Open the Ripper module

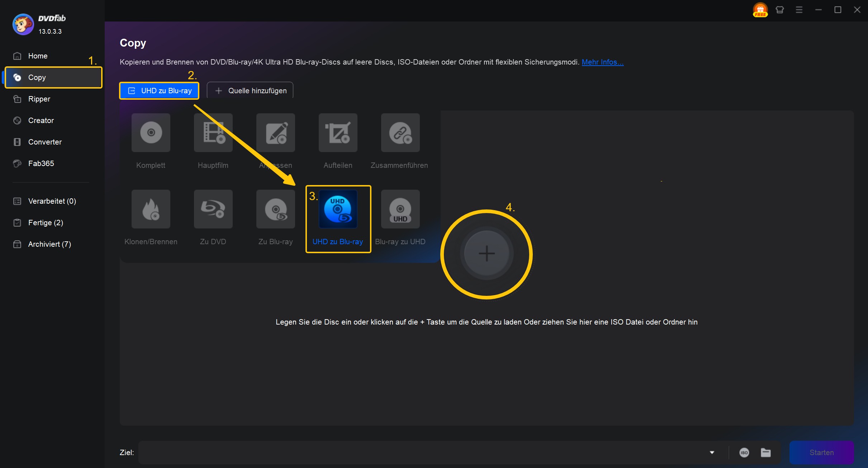tap(39, 99)
